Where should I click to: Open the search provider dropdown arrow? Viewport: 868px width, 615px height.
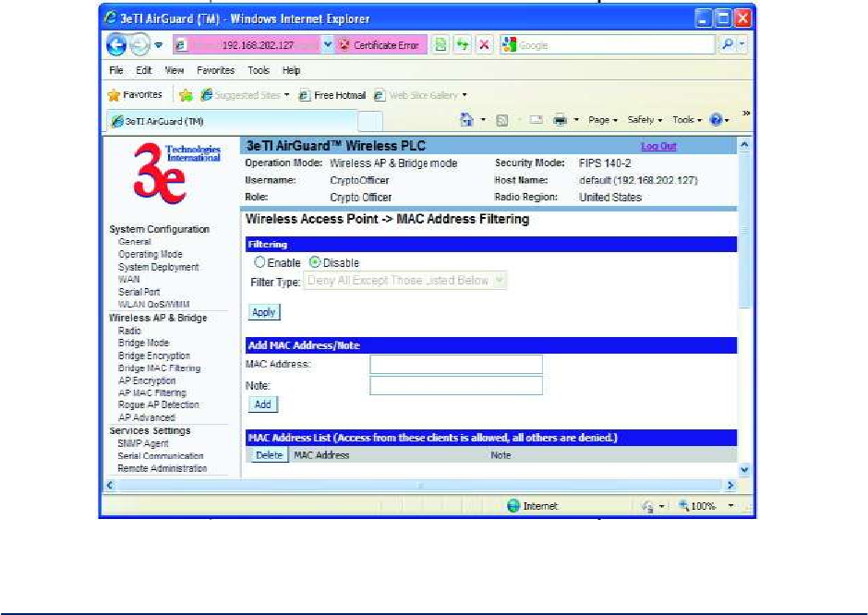coord(741,45)
